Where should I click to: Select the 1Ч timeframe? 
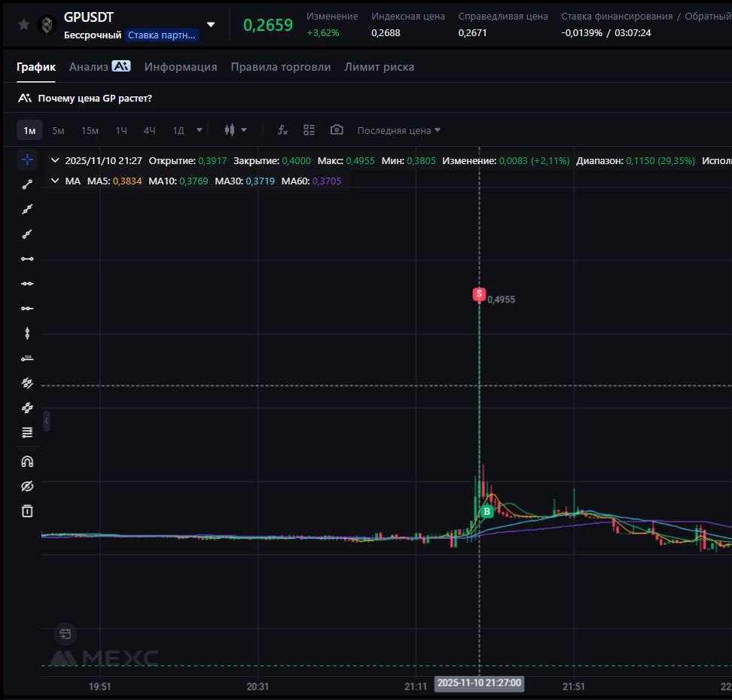coord(121,131)
